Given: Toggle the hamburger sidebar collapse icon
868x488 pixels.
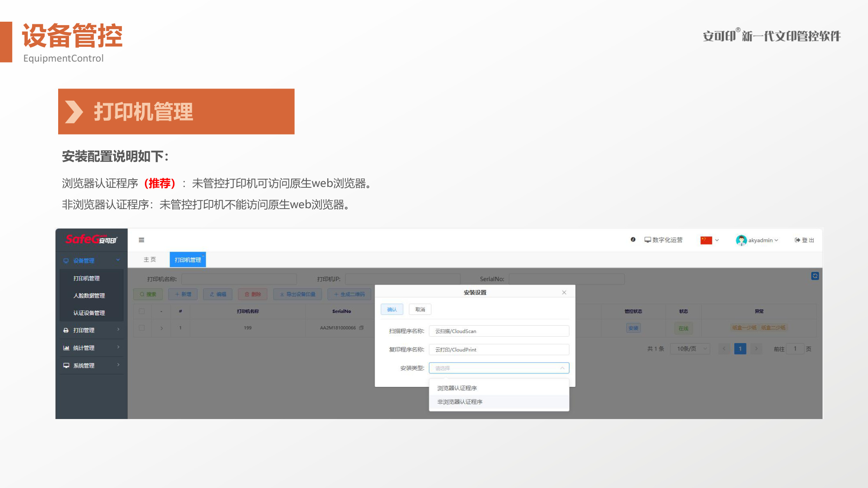Looking at the screenshot, I should point(141,240).
